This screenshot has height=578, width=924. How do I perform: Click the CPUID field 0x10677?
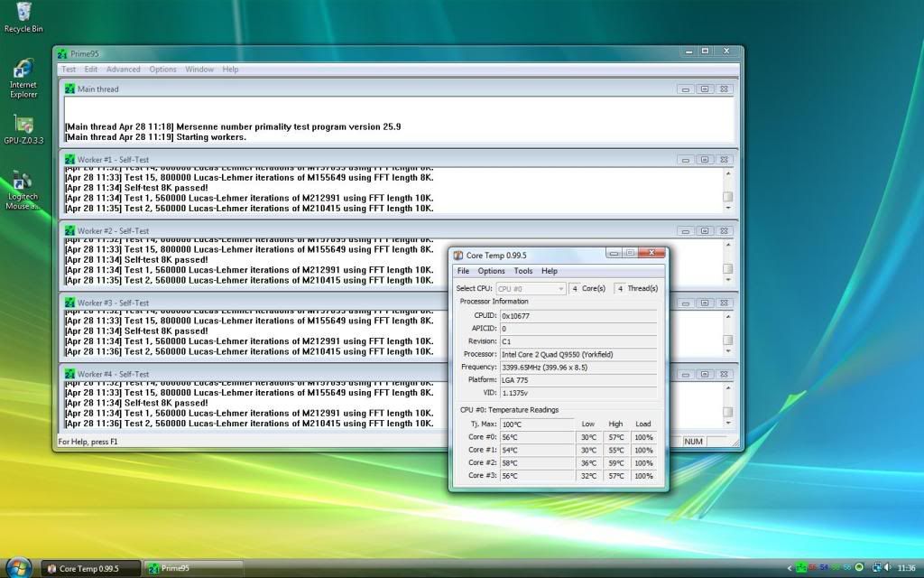[578, 316]
